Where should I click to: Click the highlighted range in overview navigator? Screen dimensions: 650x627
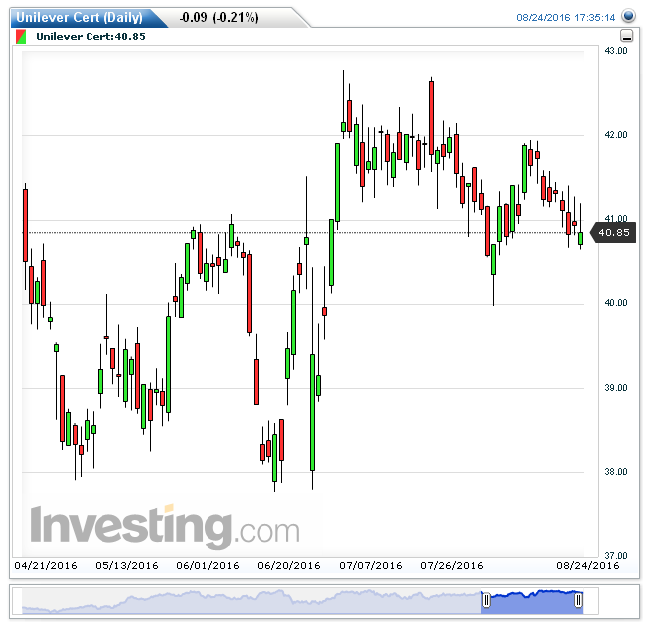point(532,602)
